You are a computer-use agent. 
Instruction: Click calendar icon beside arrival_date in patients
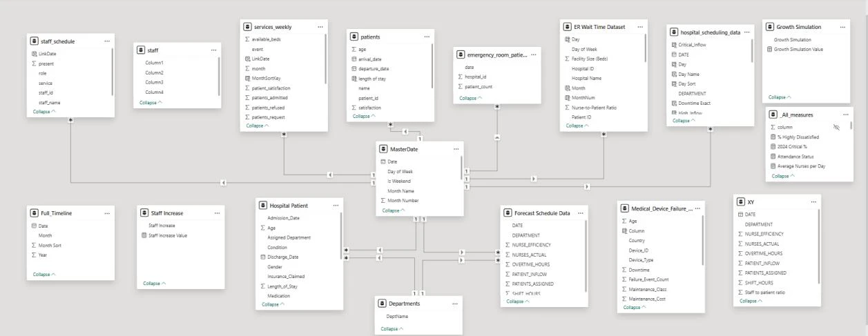click(354, 59)
